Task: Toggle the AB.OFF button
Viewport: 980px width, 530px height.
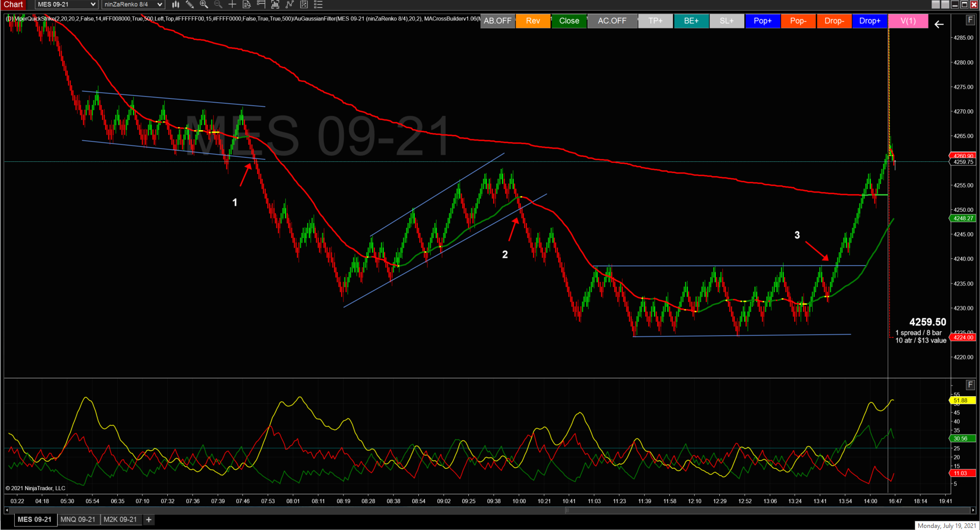Action: coord(497,21)
